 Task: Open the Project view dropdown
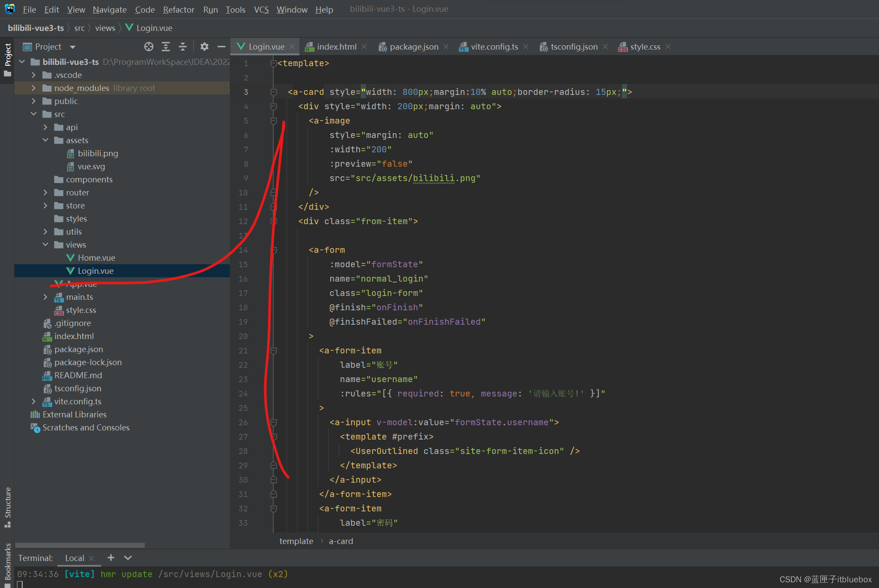73,47
